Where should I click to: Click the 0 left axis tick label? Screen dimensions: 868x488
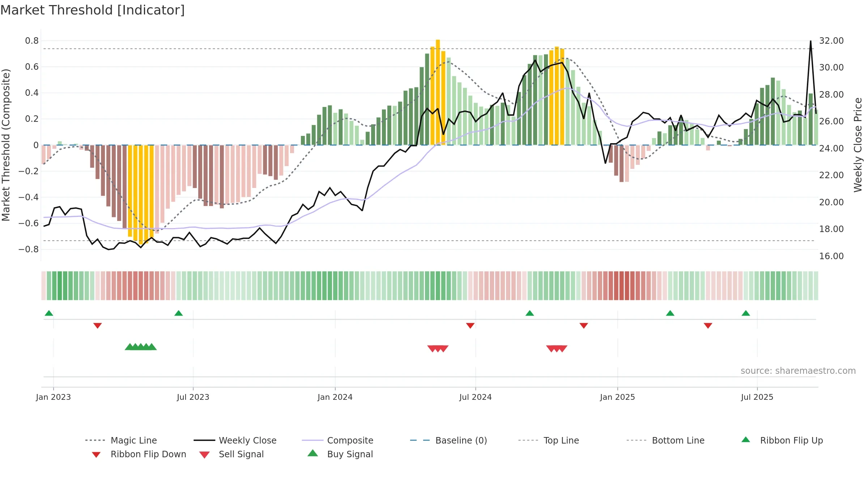36,145
